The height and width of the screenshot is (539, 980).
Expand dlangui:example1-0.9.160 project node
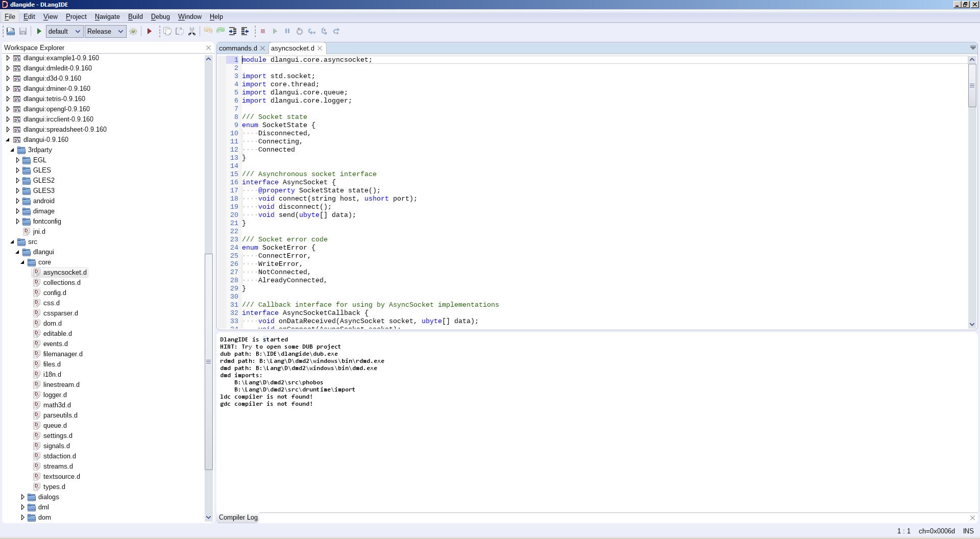[8, 58]
